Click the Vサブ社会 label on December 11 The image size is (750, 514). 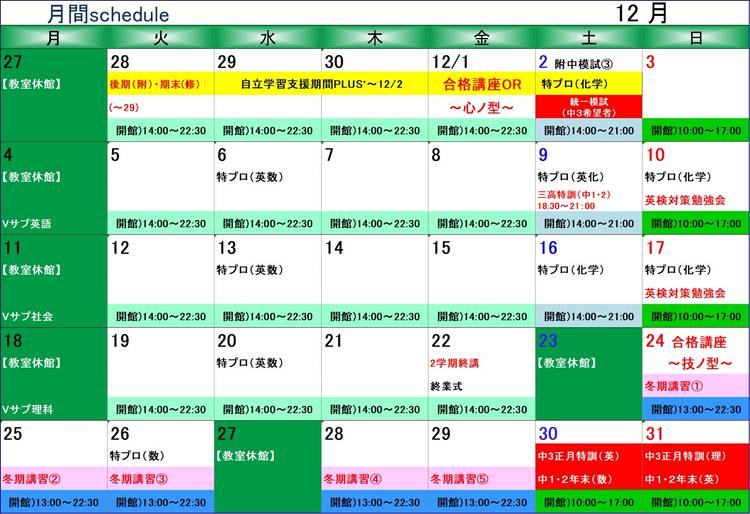tap(28, 316)
